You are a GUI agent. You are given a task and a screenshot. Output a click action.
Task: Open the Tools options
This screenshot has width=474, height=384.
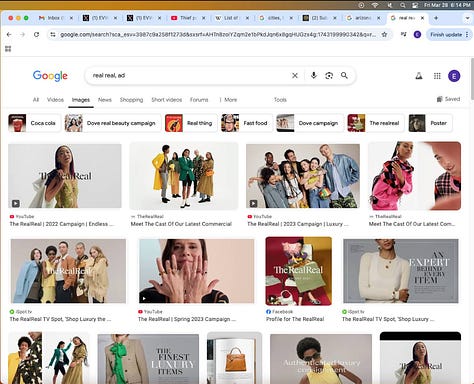(x=280, y=100)
